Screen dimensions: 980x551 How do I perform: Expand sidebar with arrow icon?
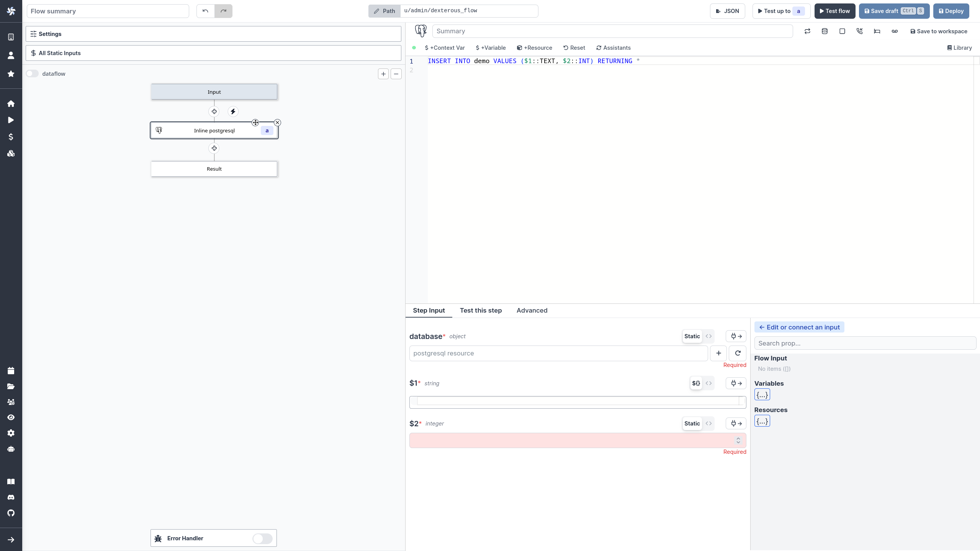tap(11, 540)
